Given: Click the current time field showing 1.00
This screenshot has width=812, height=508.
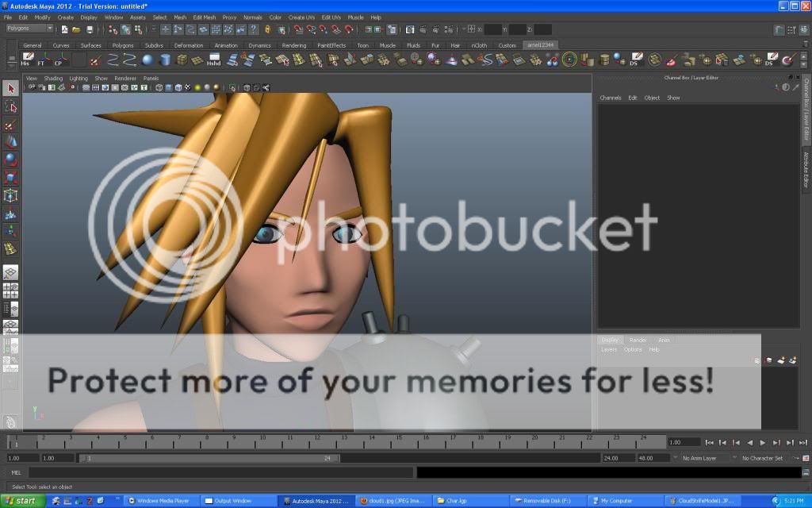Looking at the screenshot, I should click(x=684, y=442).
